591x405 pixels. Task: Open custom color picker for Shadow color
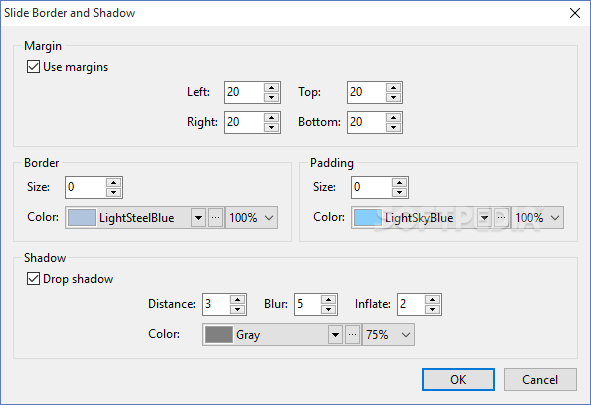(x=352, y=335)
